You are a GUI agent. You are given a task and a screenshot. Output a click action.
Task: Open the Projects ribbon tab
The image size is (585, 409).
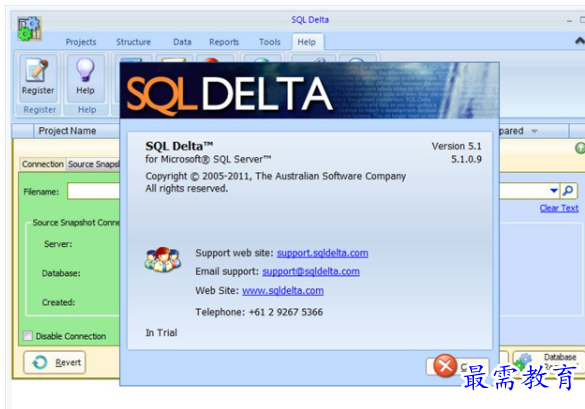[81, 42]
